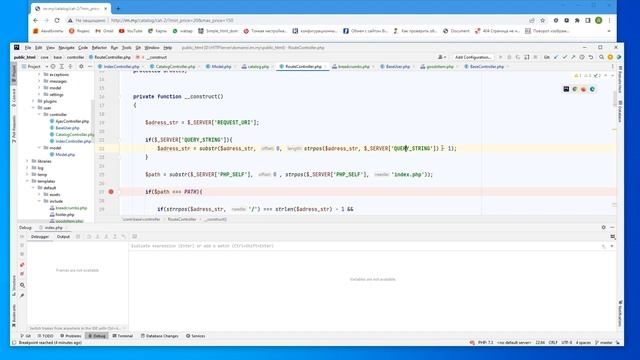Open in PhpStorm built-in preview browser icon
This screenshot has height=360, width=640.
pyautogui.click(x=566, y=89)
